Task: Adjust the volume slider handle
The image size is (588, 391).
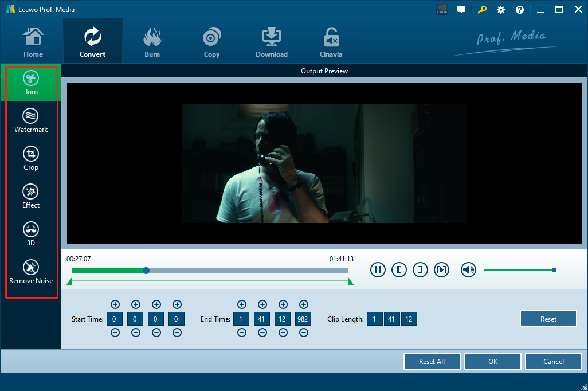Action: [554, 270]
